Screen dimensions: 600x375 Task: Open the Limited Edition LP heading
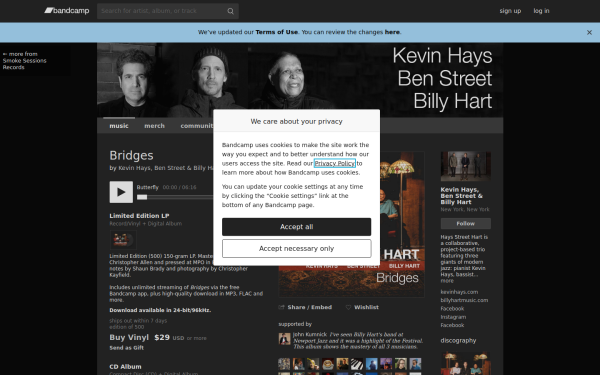(139, 216)
